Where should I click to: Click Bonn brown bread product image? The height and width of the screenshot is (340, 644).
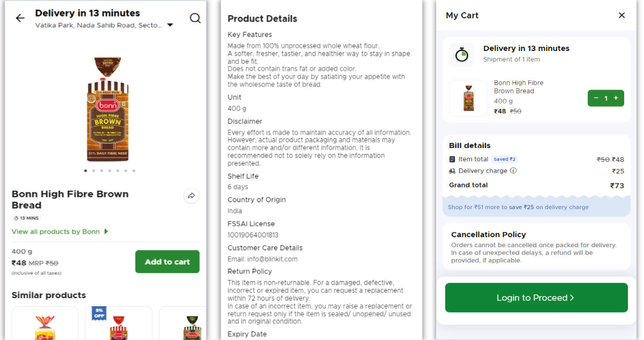[x=108, y=110]
